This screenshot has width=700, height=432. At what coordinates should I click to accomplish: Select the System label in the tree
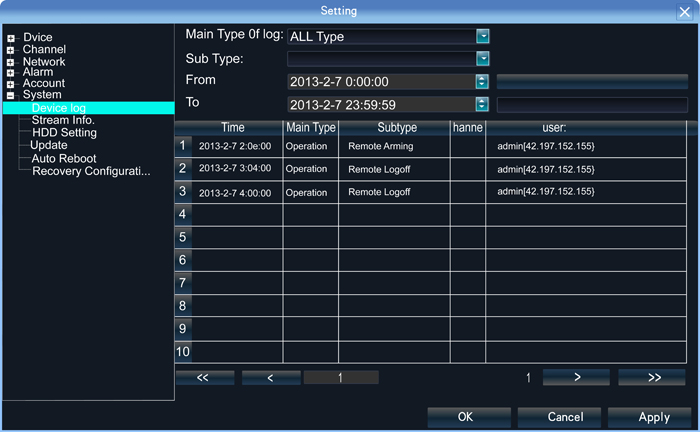tap(42, 95)
